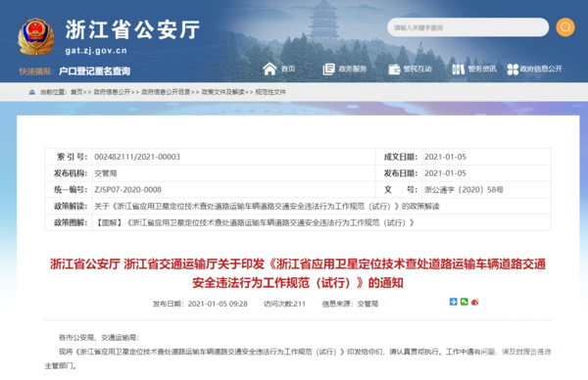
Task: Click 信息来源:交管局 source text
Action: point(350,304)
